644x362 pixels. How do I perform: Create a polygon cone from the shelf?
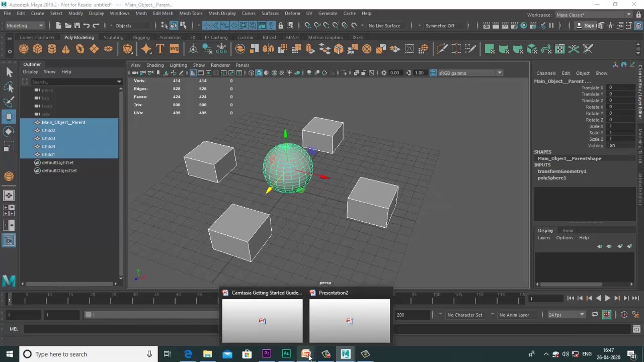66,49
